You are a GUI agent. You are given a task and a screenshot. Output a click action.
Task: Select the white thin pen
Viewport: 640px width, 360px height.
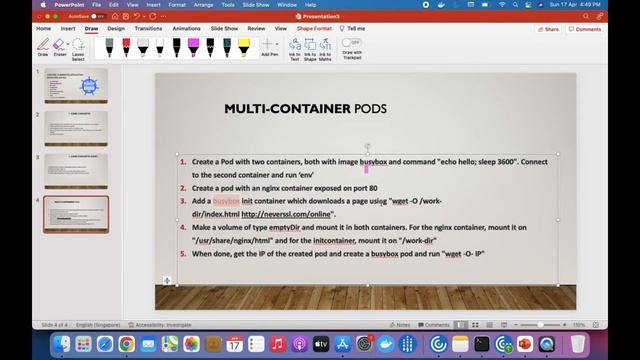point(160,47)
